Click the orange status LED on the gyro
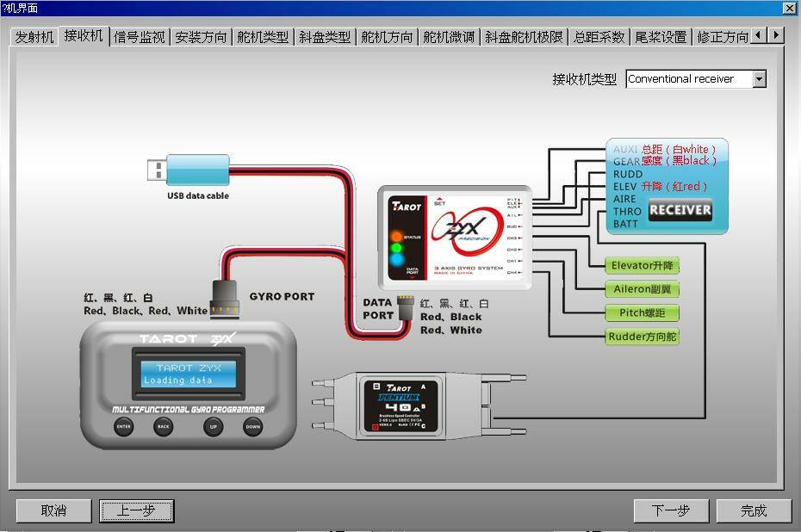801x532 pixels. point(396,237)
